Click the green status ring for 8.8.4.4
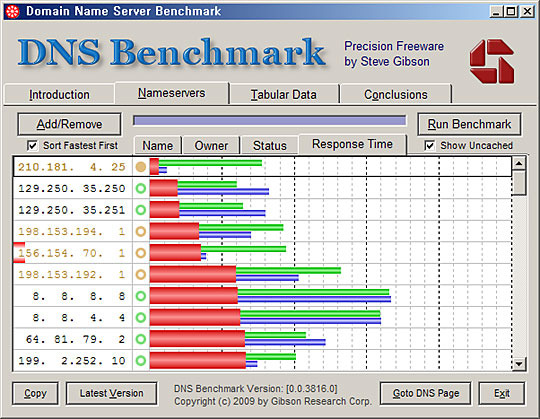The height and width of the screenshot is (419, 540). tap(141, 317)
